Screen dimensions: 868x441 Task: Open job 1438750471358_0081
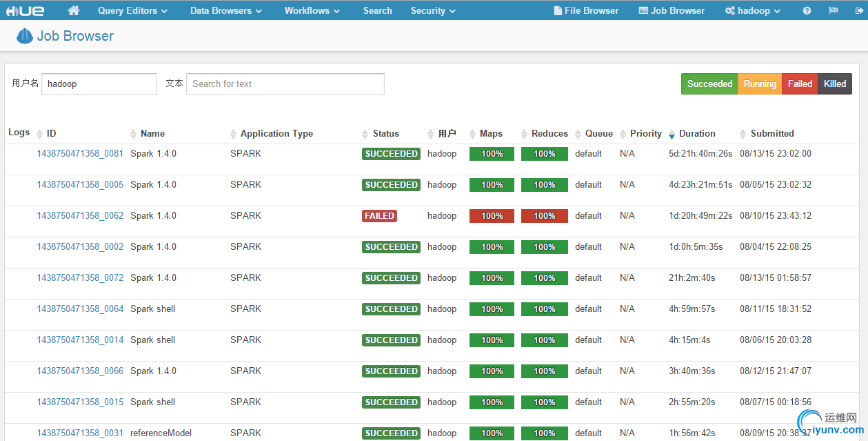[x=80, y=153]
